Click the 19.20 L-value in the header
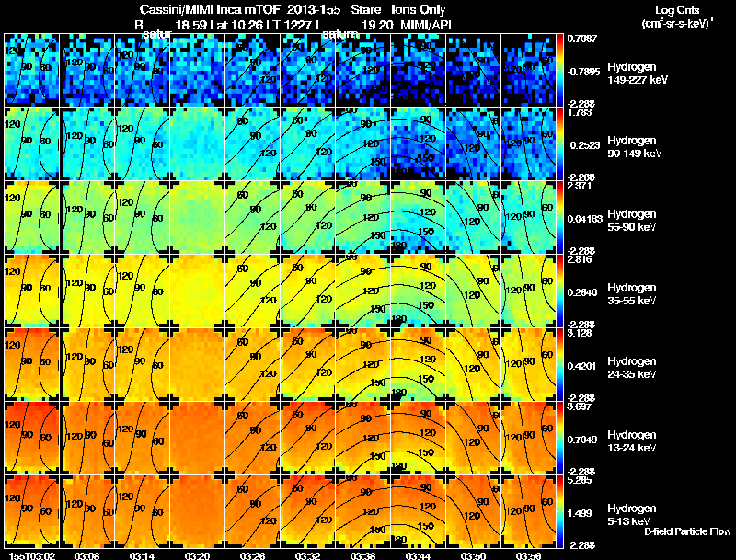This screenshot has height=560, width=736. click(377, 25)
